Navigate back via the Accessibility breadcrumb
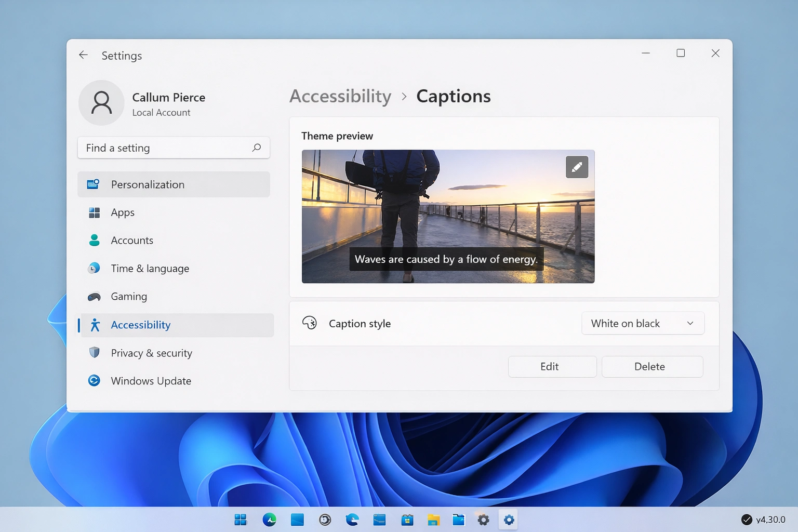 (x=340, y=96)
